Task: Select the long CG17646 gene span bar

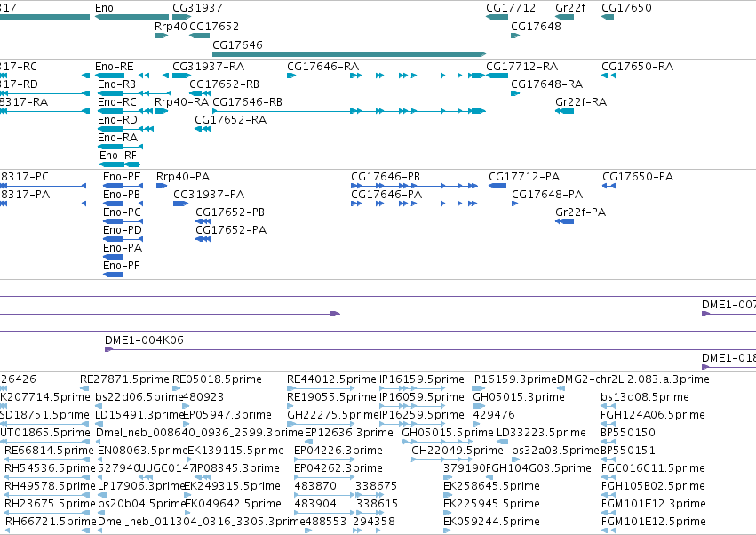Action: pos(349,54)
